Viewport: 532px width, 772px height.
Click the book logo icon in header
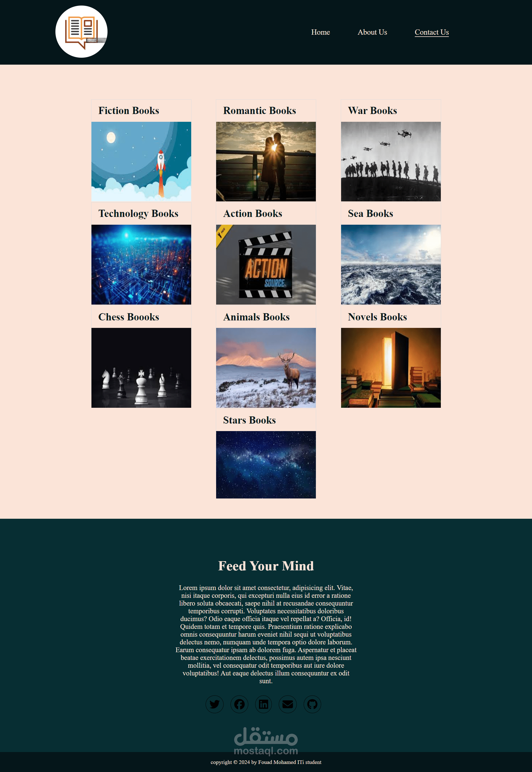point(83,32)
